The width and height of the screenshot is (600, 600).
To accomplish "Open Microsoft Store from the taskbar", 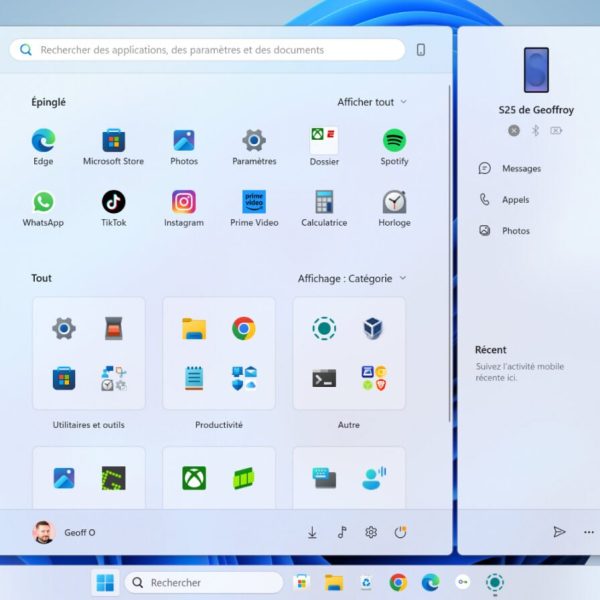I will 302,583.
